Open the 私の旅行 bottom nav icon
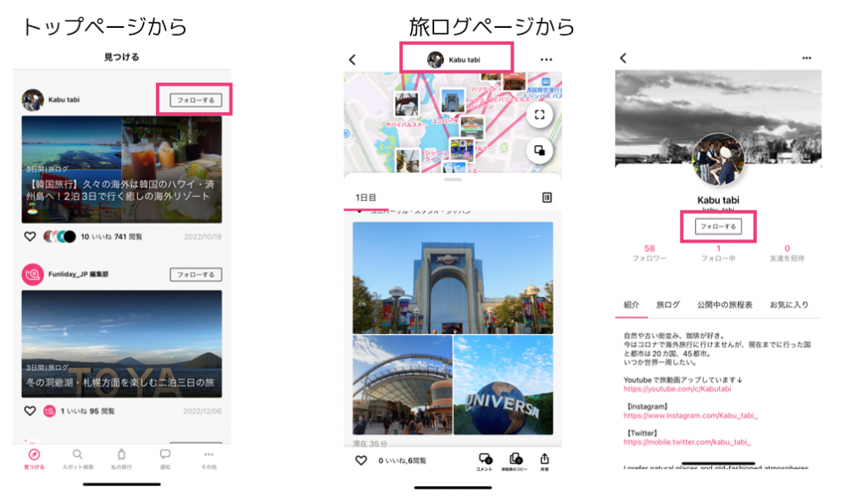This screenshot has height=497, width=868. point(121,455)
